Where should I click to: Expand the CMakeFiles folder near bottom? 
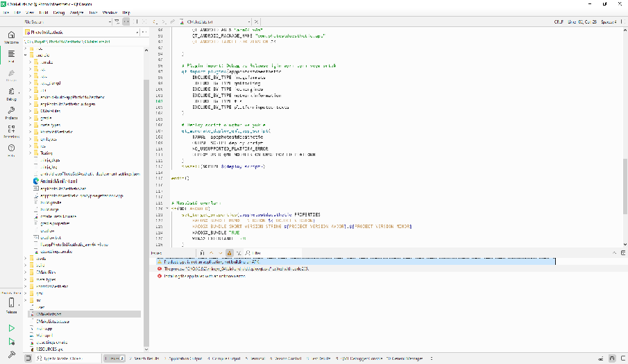point(25,272)
